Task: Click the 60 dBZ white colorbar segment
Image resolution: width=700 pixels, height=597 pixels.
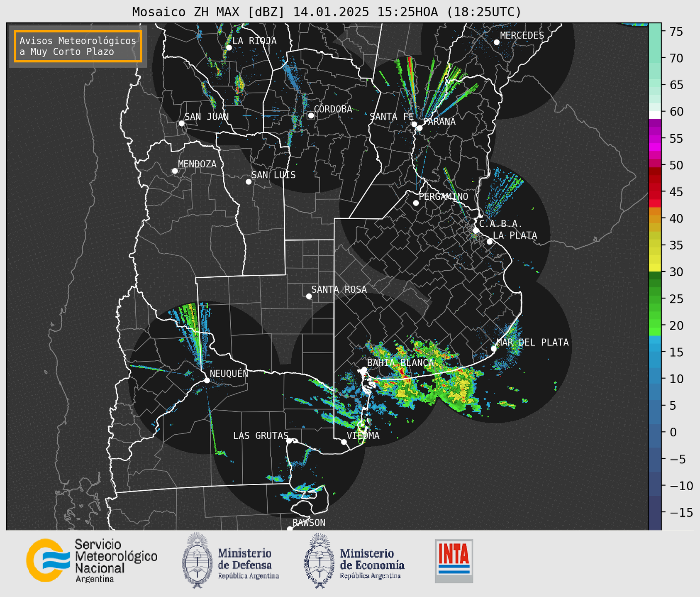Action: point(655,115)
